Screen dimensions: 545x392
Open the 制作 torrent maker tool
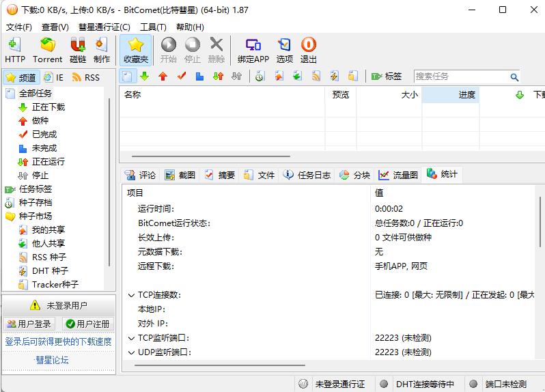(x=102, y=50)
